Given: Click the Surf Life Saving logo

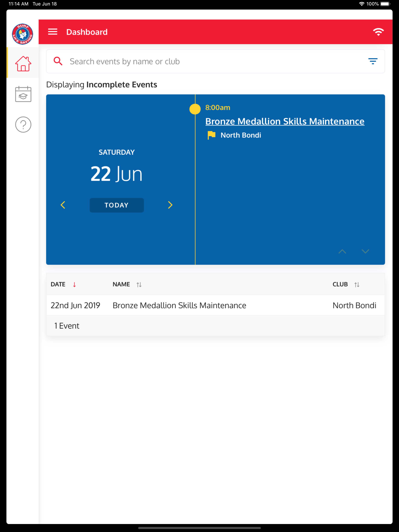Looking at the screenshot, I should (x=23, y=34).
